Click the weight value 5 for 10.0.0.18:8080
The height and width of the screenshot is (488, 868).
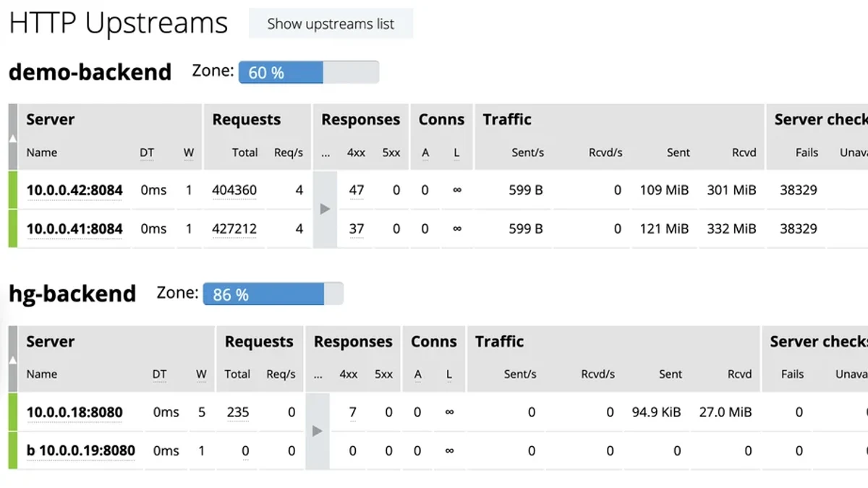(x=202, y=412)
